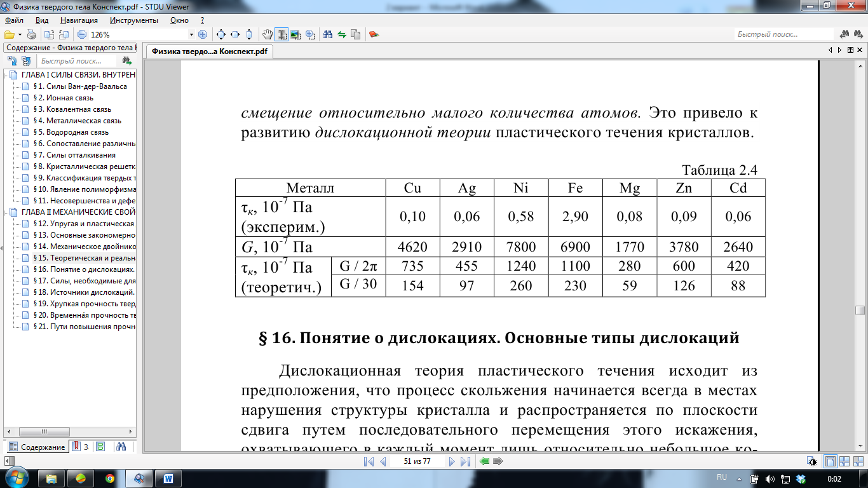Image resolution: width=868 pixels, height=488 pixels.
Task: Go to the next page
Action: 452,461
